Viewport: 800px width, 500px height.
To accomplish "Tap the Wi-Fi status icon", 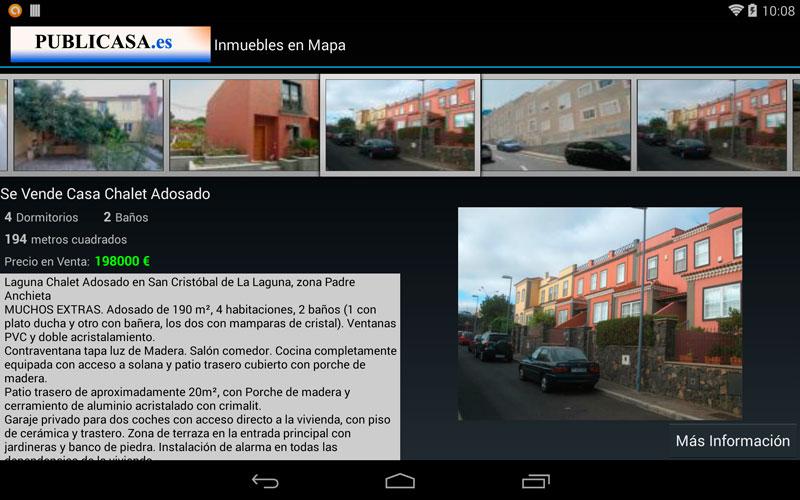I will click(x=735, y=10).
